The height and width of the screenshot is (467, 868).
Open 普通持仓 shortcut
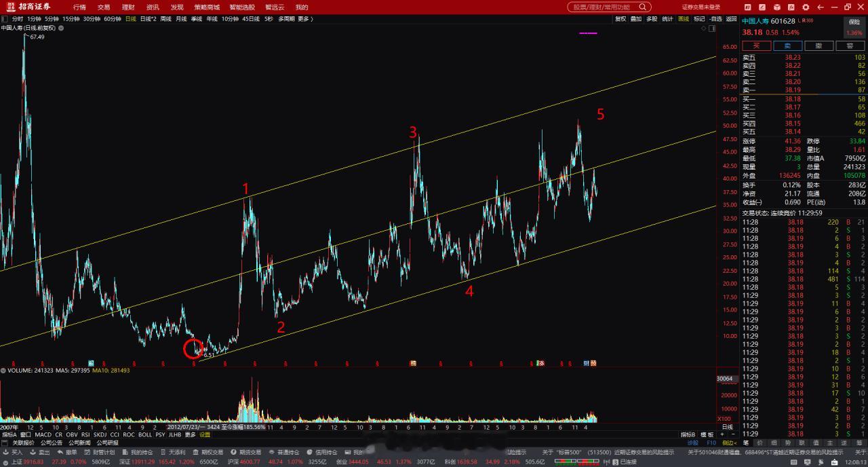pyautogui.click(x=283, y=452)
